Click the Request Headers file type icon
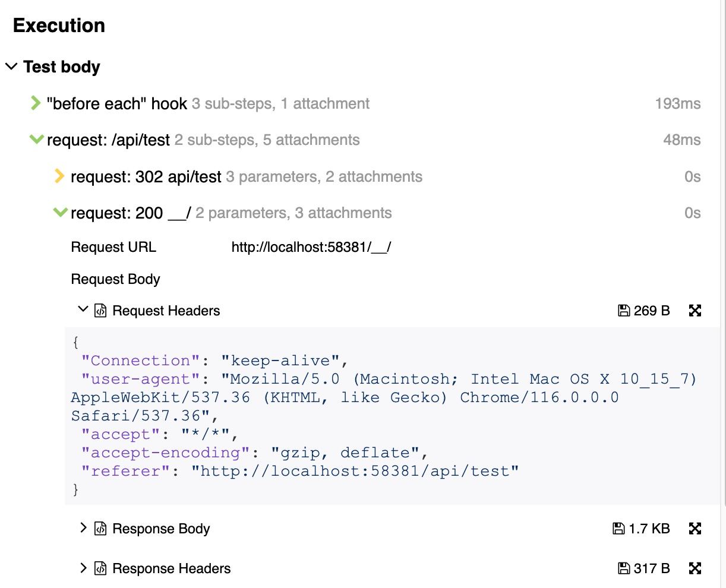726x588 pixels. coord(100,311)
